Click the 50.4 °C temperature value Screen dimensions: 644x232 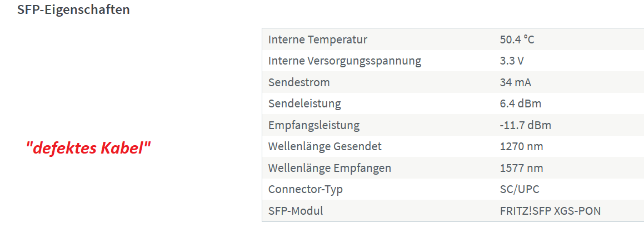517,40
